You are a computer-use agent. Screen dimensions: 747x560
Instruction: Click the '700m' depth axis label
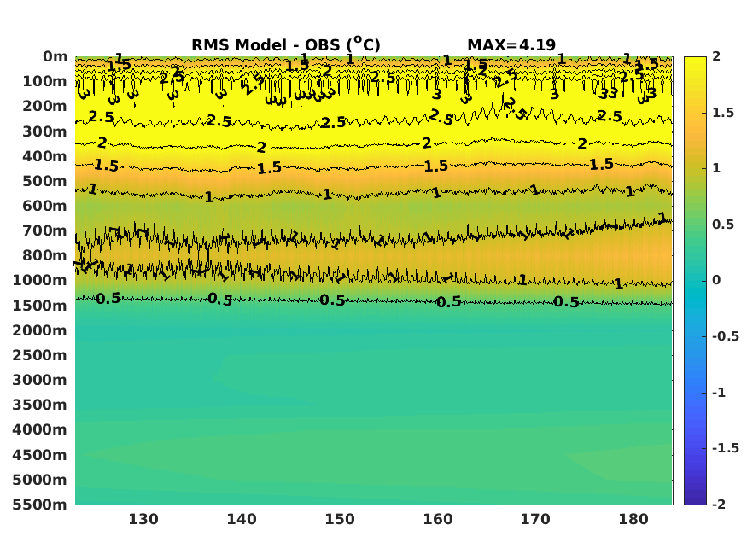point(44,230)
